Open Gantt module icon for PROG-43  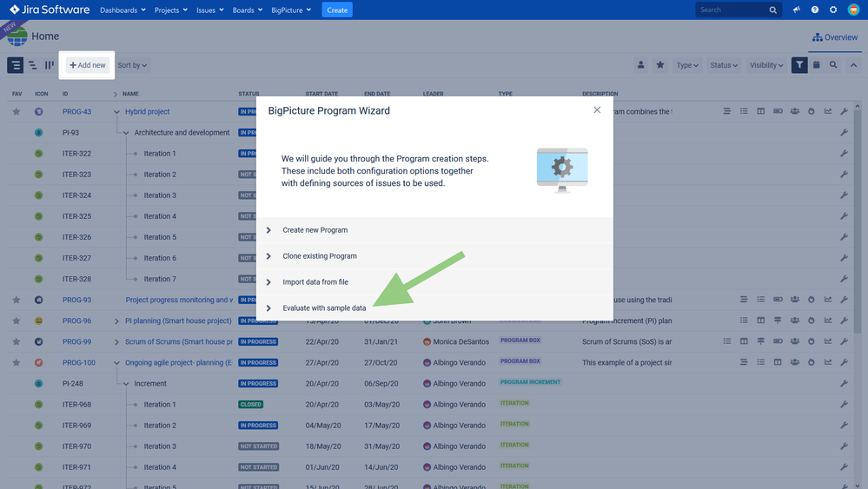click(x=727, y=111)
